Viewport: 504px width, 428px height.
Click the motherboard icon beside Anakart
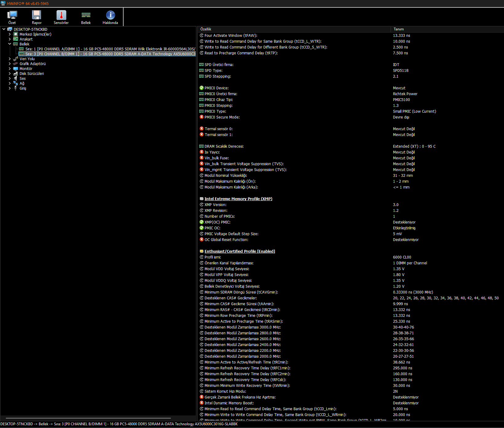point(16,39)
